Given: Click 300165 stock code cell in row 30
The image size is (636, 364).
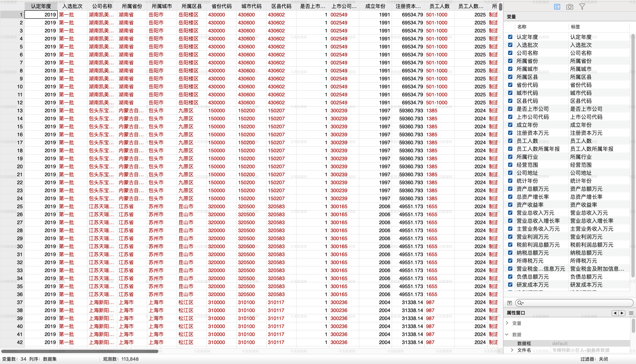Looking at the screenshot, I should click(344, 246).
